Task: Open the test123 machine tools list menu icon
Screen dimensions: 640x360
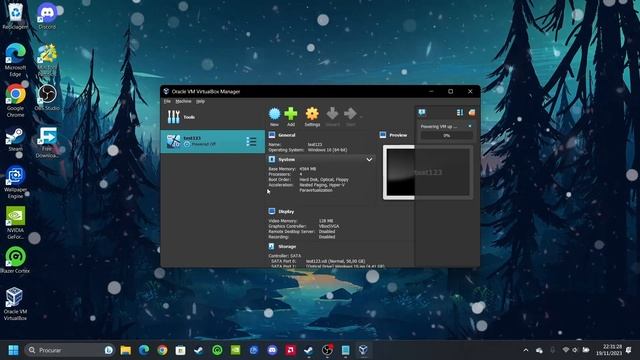Action: [251, 142]
